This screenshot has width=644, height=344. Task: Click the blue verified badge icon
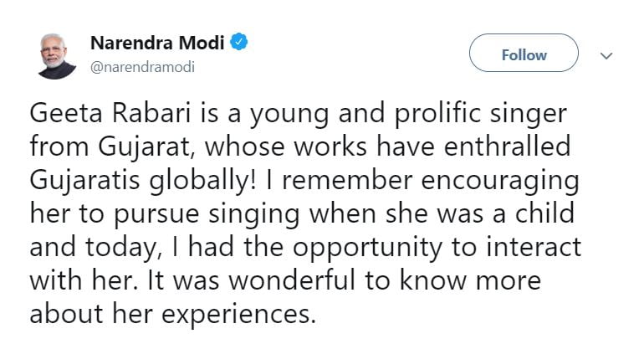pyautogui.click(x=238, y=41)
